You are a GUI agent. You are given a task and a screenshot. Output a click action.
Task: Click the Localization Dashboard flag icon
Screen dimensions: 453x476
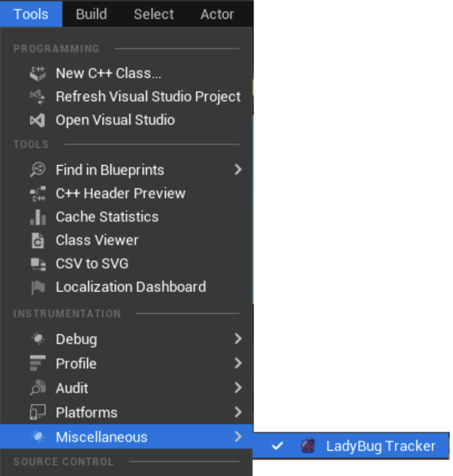pyautogui.click(x=37, y=287)
